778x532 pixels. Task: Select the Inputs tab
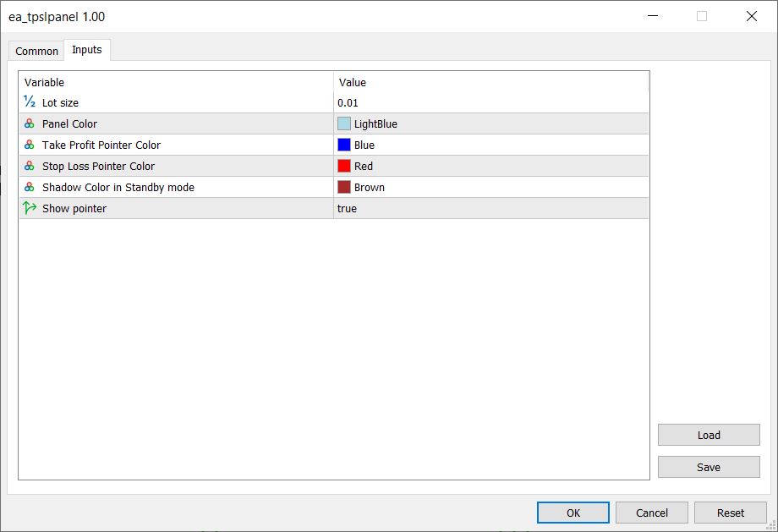point(87,50)
